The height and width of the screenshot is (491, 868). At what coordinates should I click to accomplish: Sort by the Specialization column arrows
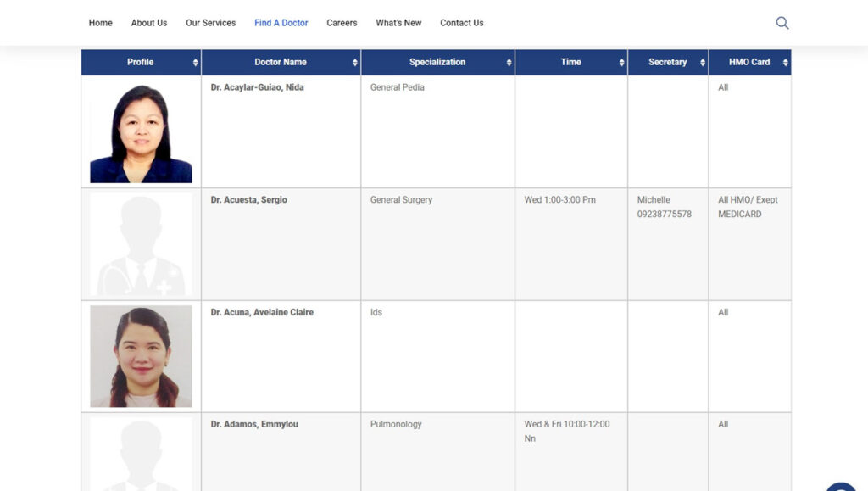coord(509,63)
